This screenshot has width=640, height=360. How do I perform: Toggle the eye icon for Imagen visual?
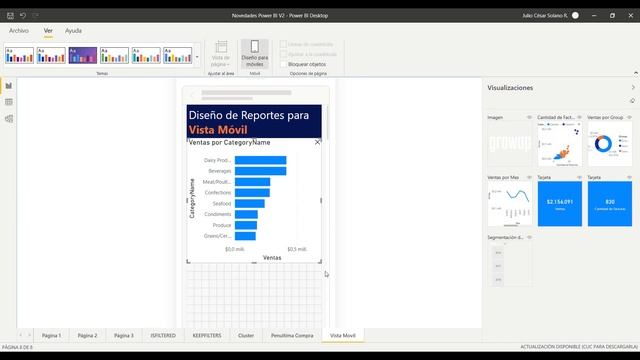[x=529, y=118]
